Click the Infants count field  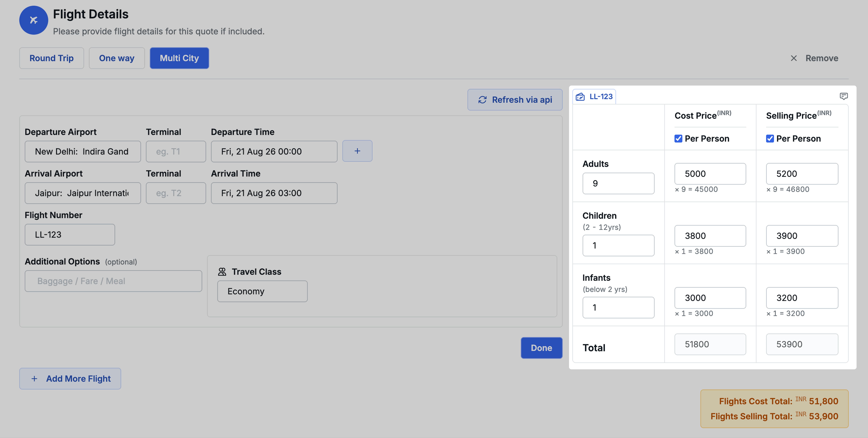coord(619,307)
